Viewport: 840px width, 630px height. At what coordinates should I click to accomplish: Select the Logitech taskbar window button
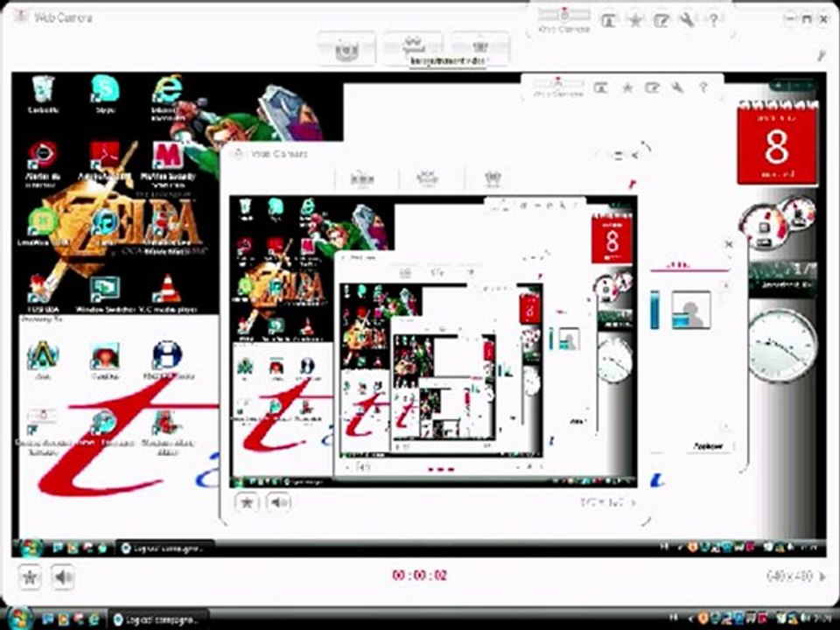click(158, 619)
